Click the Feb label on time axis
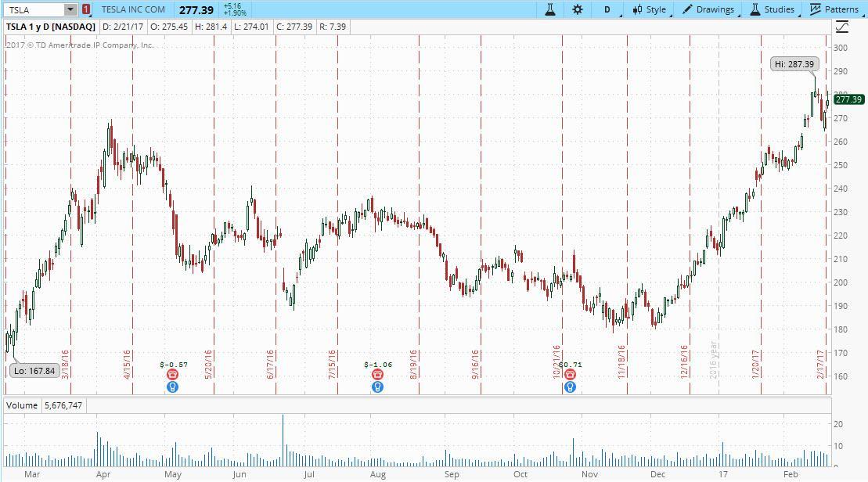Screen dimensions: 868x482 coord(791,474)
